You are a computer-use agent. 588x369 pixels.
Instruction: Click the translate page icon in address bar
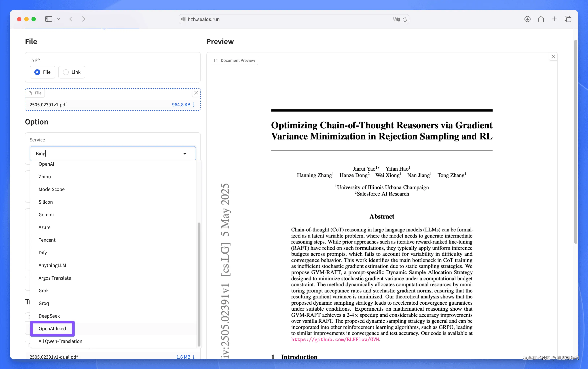pos(397,19)
